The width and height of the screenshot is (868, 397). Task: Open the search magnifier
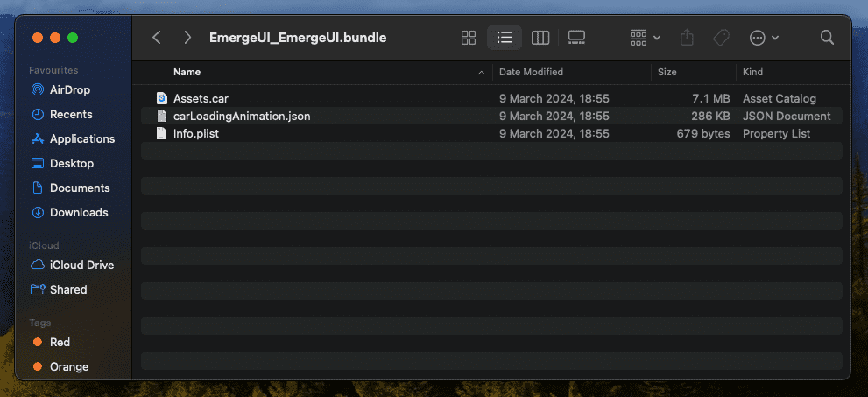click(827, 38)
